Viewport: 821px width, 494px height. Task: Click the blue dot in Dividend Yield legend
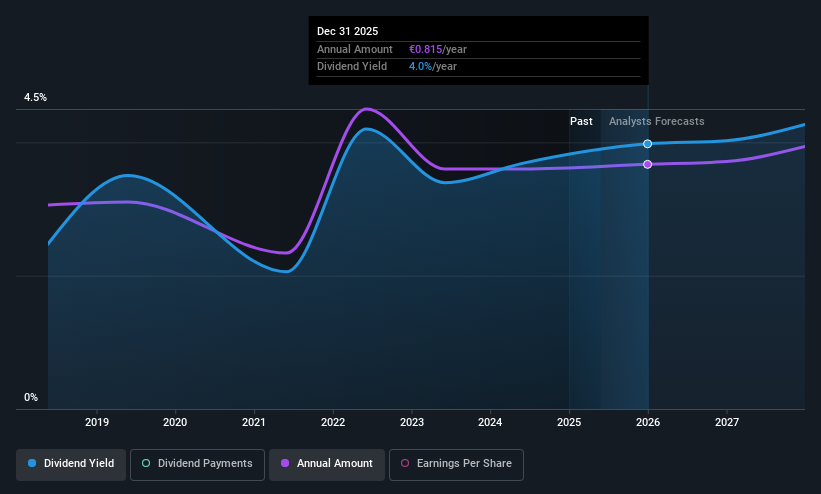[32, 463]
